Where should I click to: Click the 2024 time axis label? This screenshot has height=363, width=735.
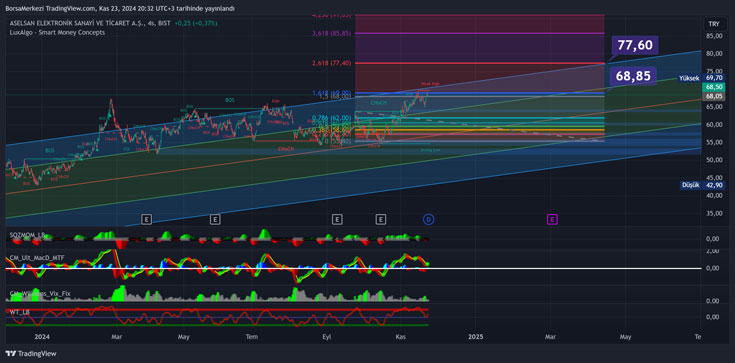(x=42, y=337)
